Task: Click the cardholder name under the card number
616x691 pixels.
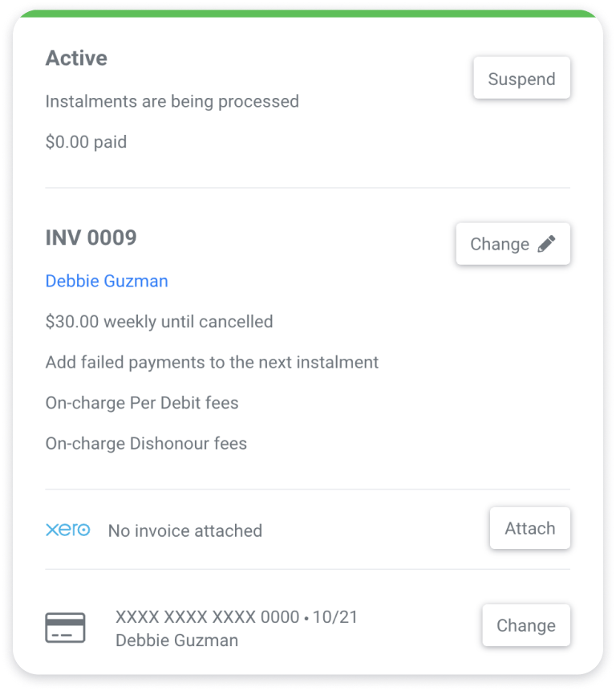Action: 176,640
